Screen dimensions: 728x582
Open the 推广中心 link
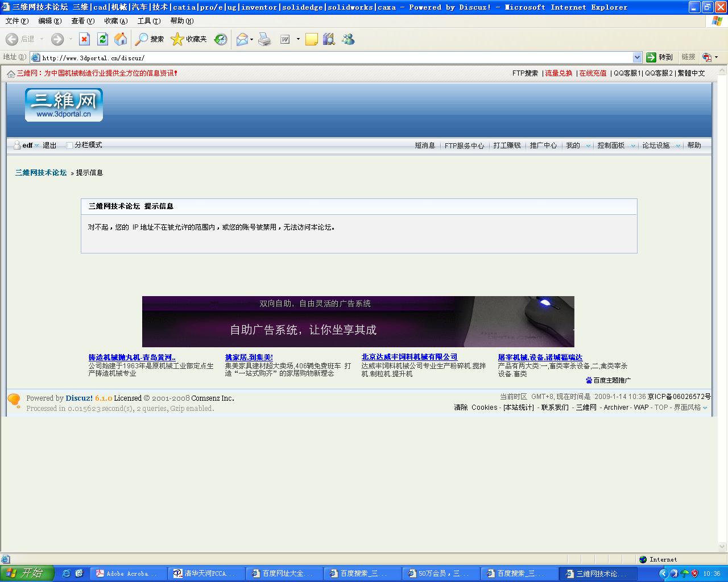pos(543,145)
